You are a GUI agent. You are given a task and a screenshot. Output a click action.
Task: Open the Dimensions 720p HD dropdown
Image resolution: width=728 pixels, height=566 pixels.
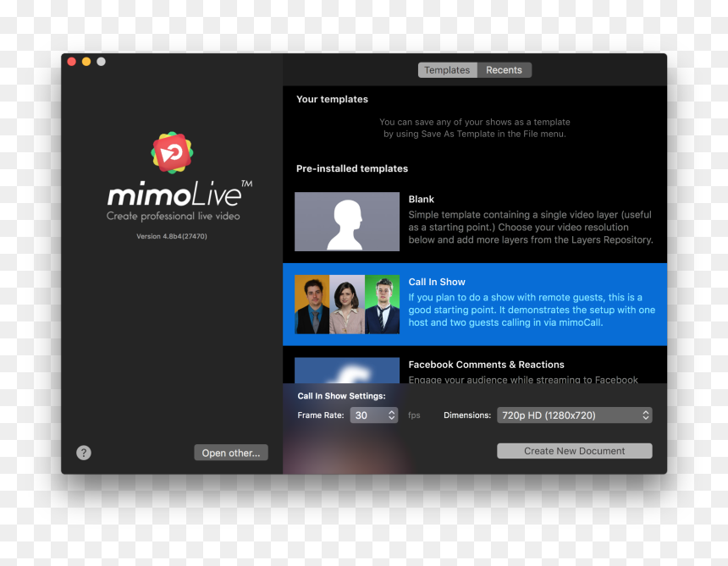point(574,415)
